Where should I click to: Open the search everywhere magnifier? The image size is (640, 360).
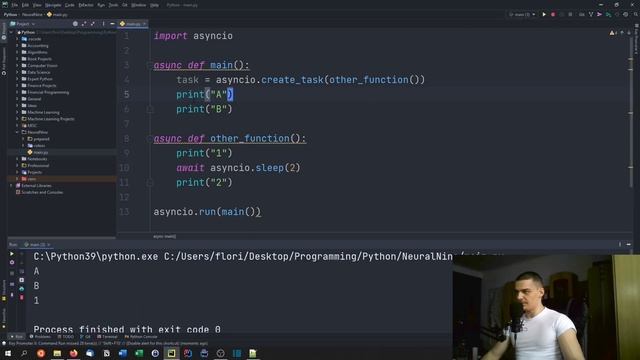coord(636,14)
